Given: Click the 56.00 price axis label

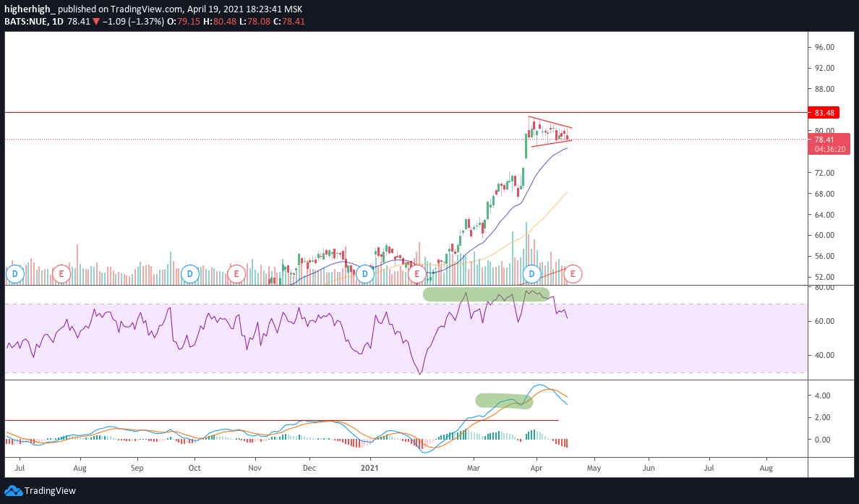Looking at the screenshot, I should (x=824, y=256).
